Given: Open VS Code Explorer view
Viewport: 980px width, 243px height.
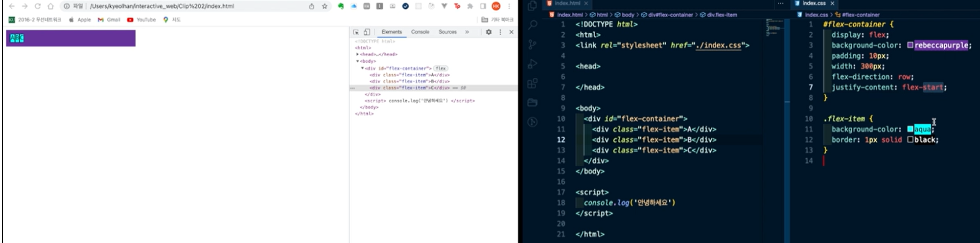Looking at the screenshot, I should 533,5.
